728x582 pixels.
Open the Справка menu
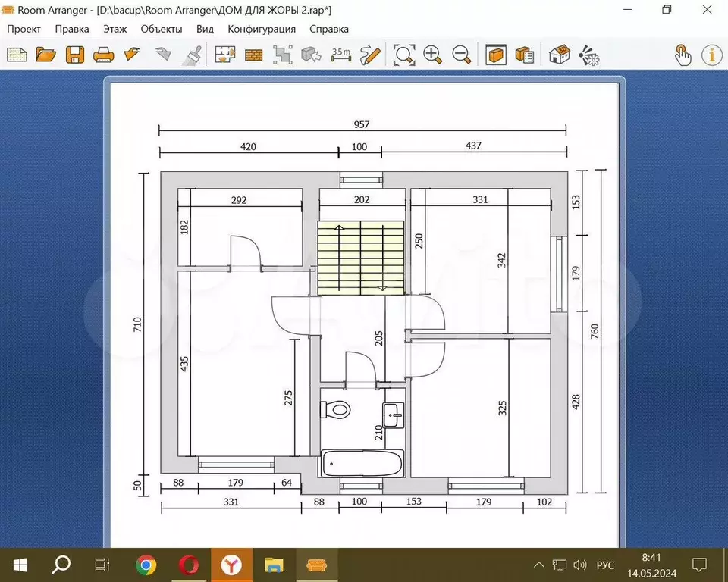coord(329,29)
